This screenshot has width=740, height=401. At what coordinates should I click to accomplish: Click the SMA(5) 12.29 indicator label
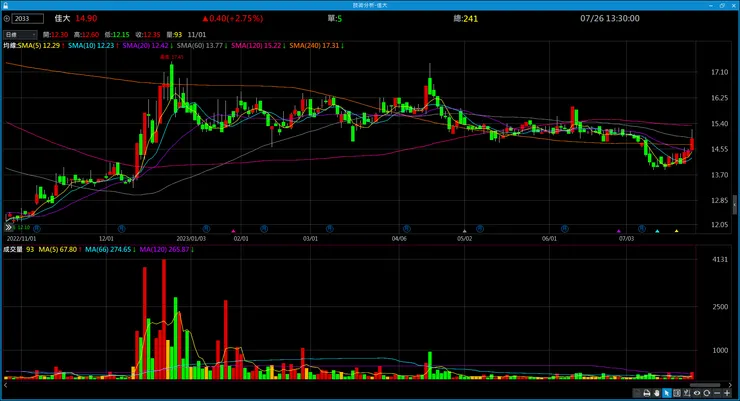(41, 45)
